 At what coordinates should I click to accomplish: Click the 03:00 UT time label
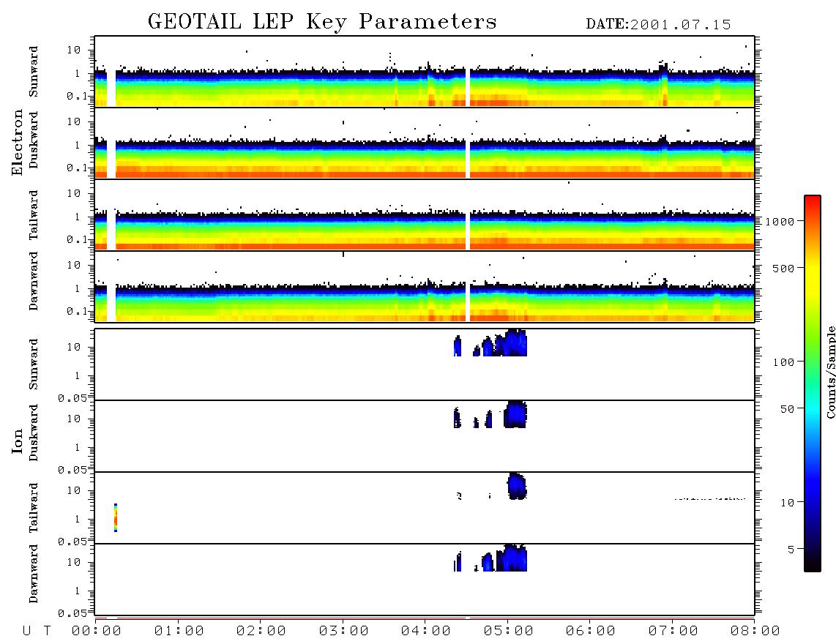pos(344,632)
